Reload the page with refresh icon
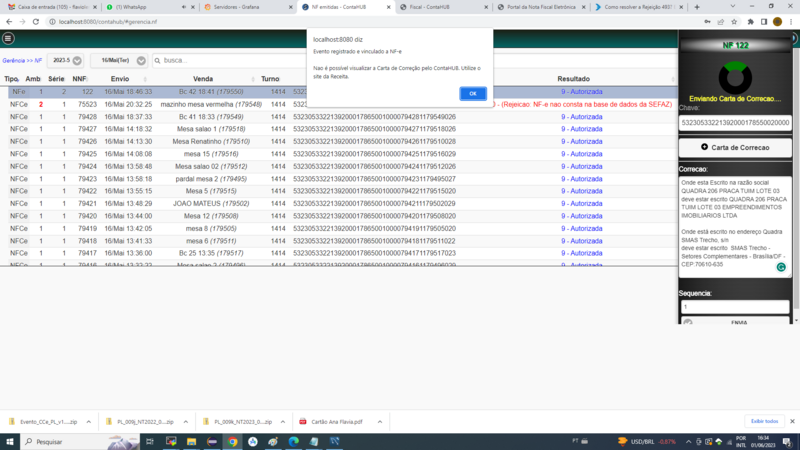This screenshot has width=800, height=450. coord(36,22)
